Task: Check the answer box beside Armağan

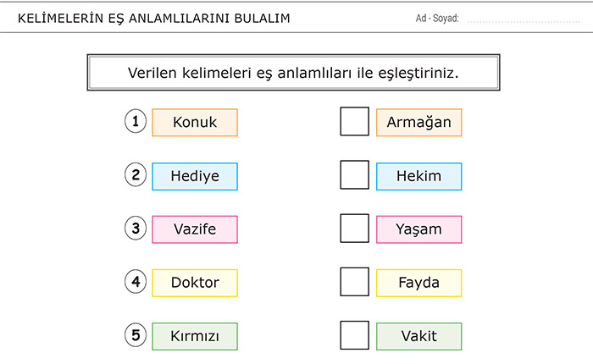Action: tap(354, 121)
